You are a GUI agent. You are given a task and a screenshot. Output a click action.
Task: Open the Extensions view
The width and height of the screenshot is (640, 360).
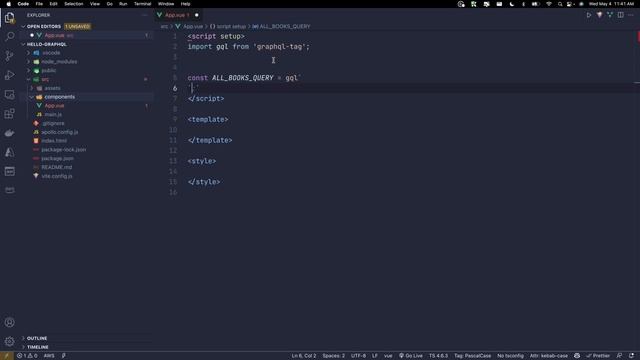(9, 114)
